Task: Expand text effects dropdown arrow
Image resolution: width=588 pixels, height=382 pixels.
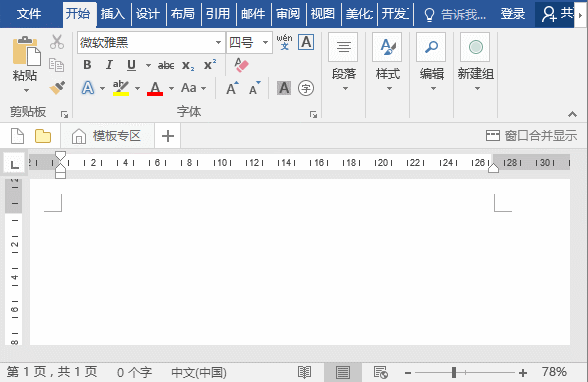Action: pyautogui.click(x=102, y=89)
